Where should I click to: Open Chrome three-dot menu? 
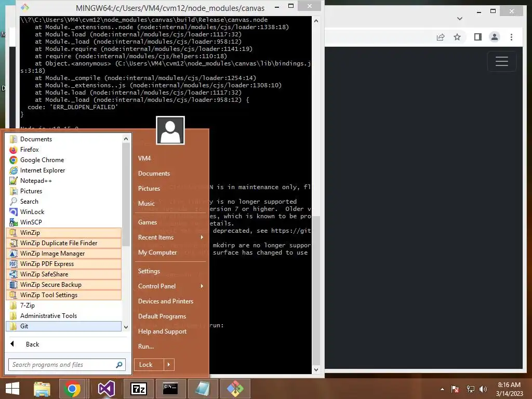(511, 37)
